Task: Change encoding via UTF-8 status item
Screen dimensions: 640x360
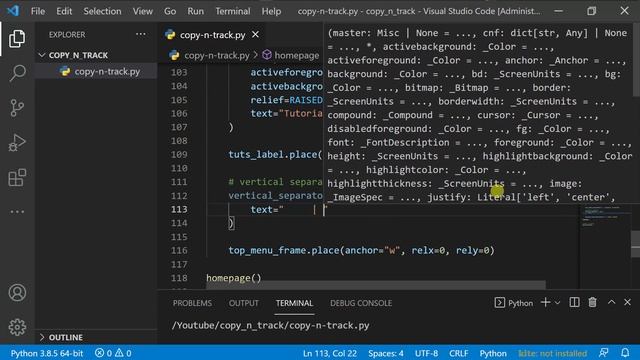Action: [x=427, y=353]
